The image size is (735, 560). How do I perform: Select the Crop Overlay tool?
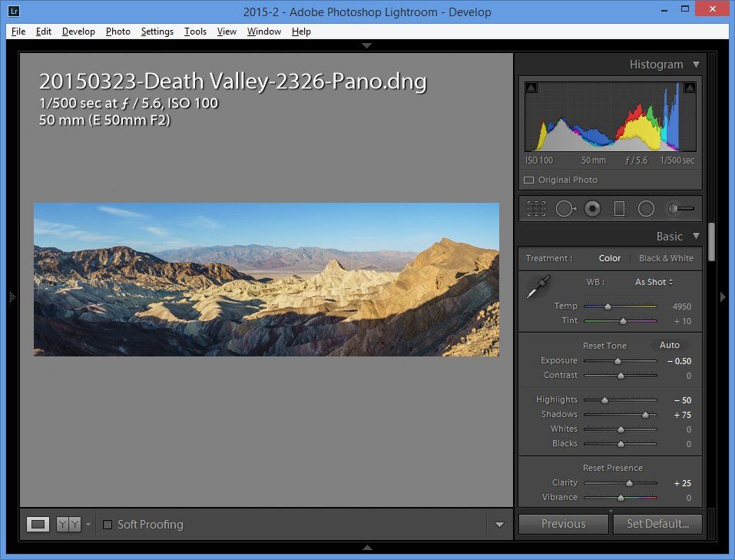point(536,208)
